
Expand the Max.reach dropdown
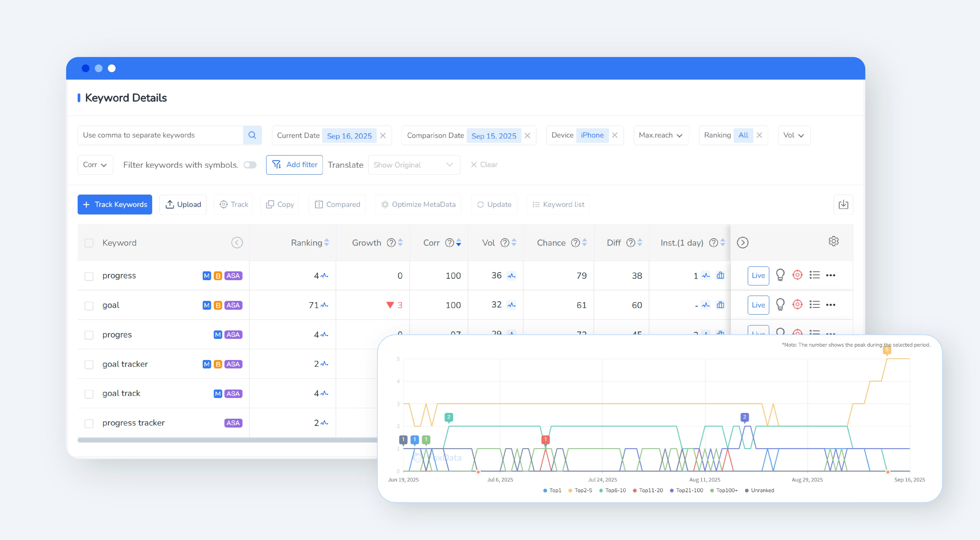661,135
